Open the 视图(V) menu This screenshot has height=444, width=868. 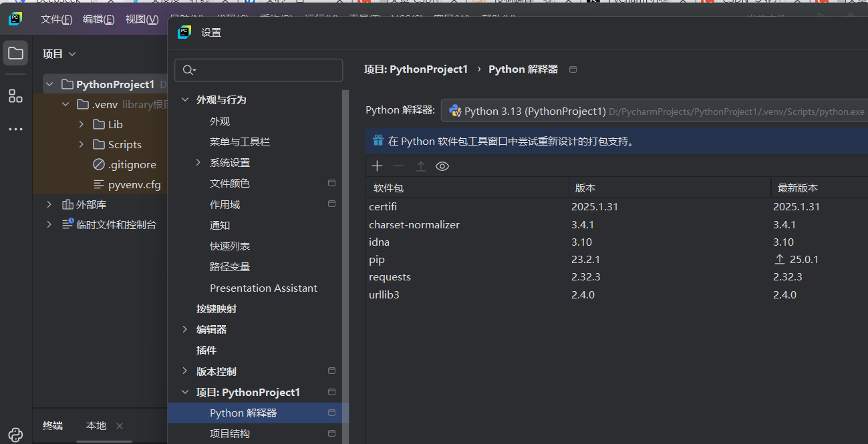click(142, 19)
